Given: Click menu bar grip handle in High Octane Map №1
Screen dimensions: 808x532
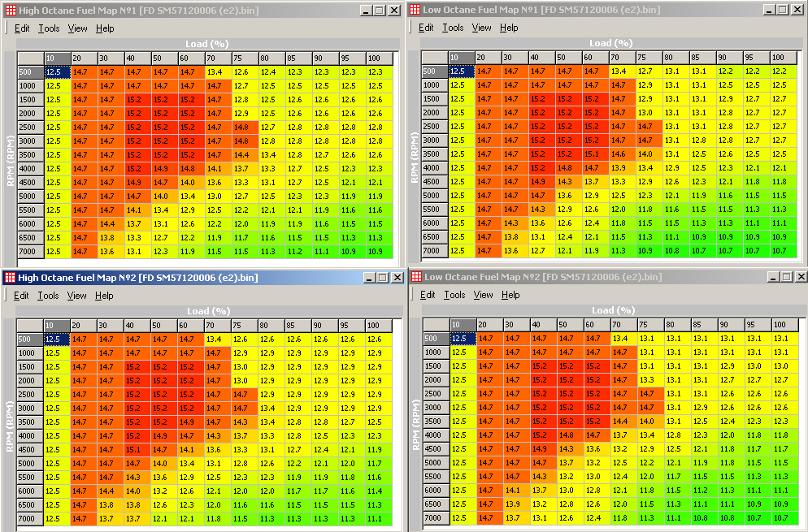Looking at the screenshot, I should 7,28.
